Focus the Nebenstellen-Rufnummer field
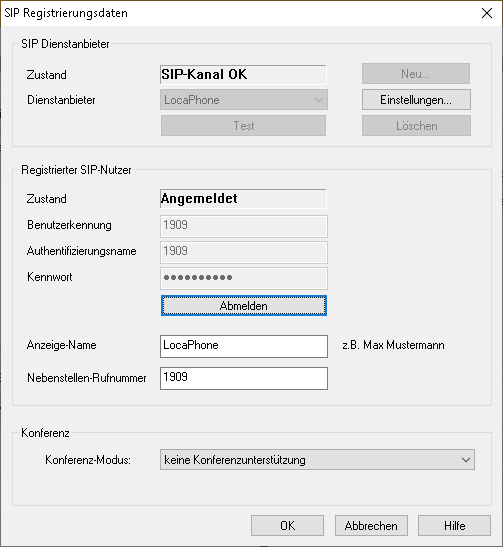This screenshot has width=503, height=547. (244, 378)
